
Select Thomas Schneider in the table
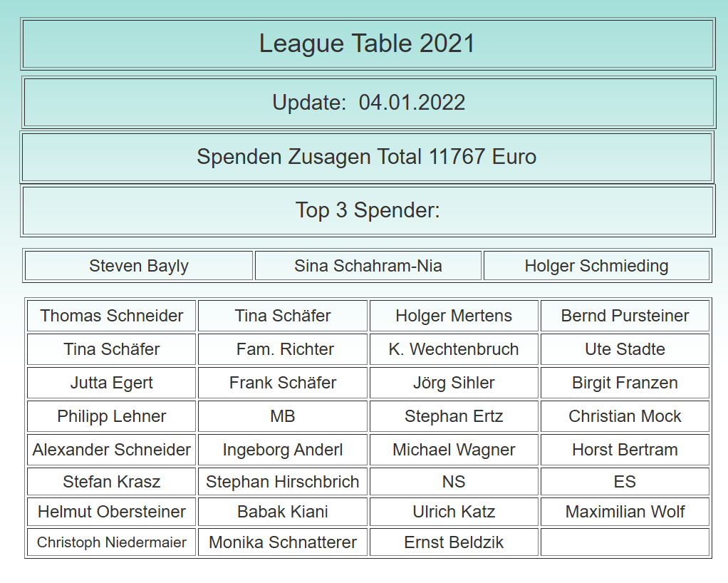tap(111, 316)
